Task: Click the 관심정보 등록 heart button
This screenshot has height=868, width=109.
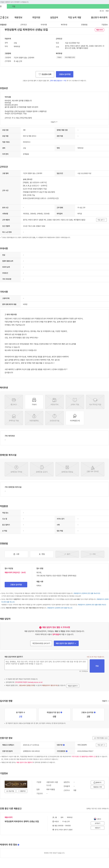Action: [45, 74]
